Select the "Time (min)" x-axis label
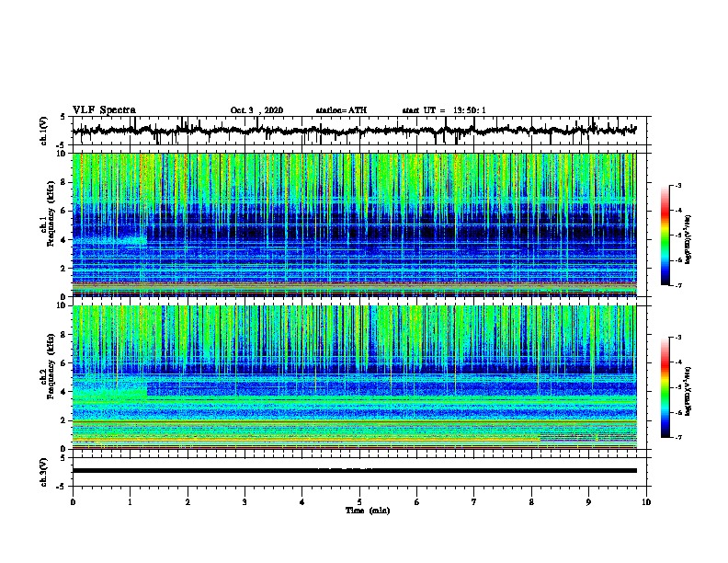728x563 pixels. click(x=368, y=511)
